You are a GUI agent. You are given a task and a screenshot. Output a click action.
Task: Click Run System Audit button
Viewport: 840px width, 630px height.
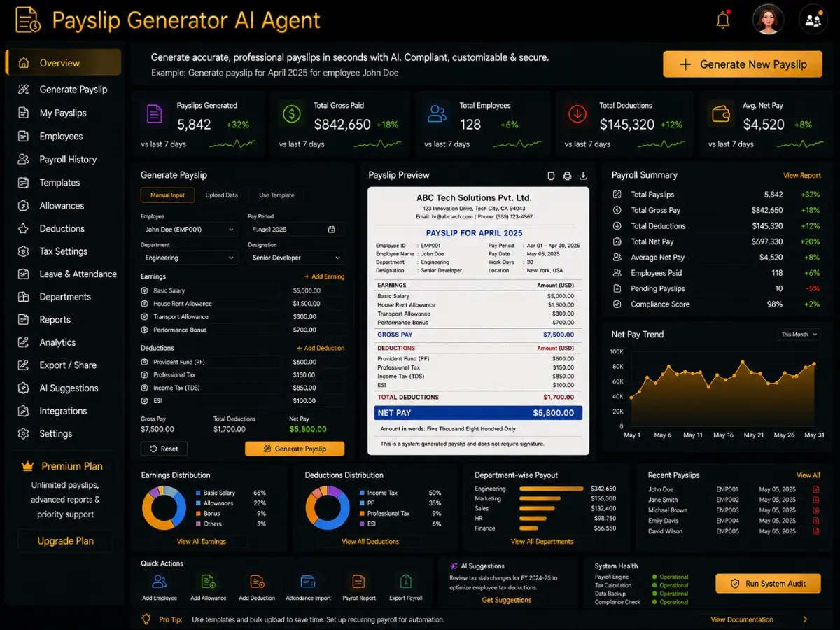(768, 584)
